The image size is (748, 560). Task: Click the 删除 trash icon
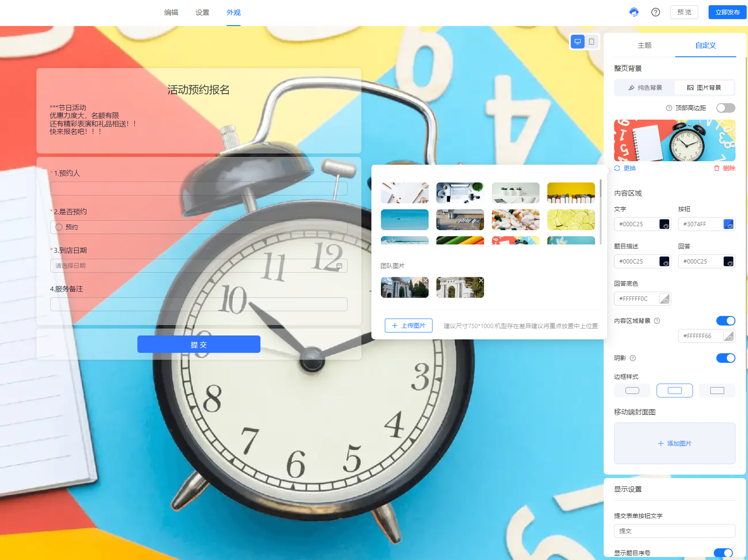pyautogui.click(x=717, y=168)
